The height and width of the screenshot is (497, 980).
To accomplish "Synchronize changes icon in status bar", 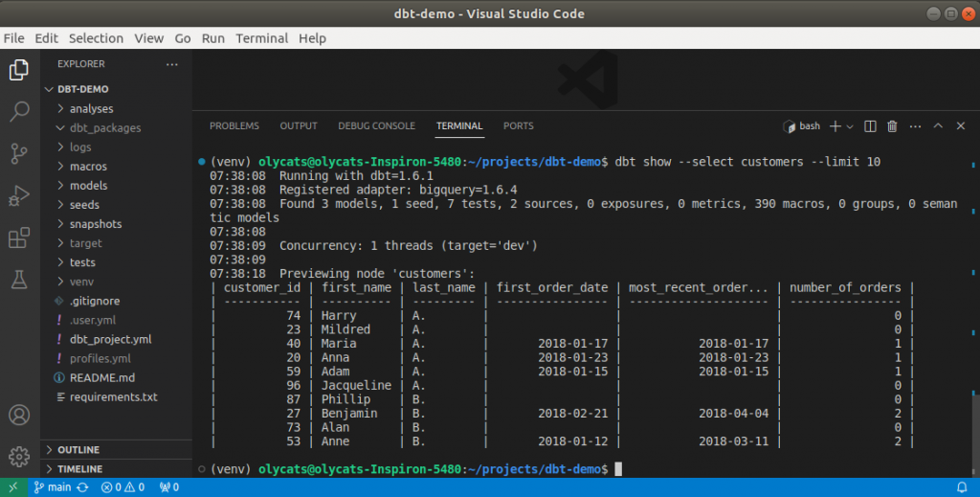I will [82, 487].
